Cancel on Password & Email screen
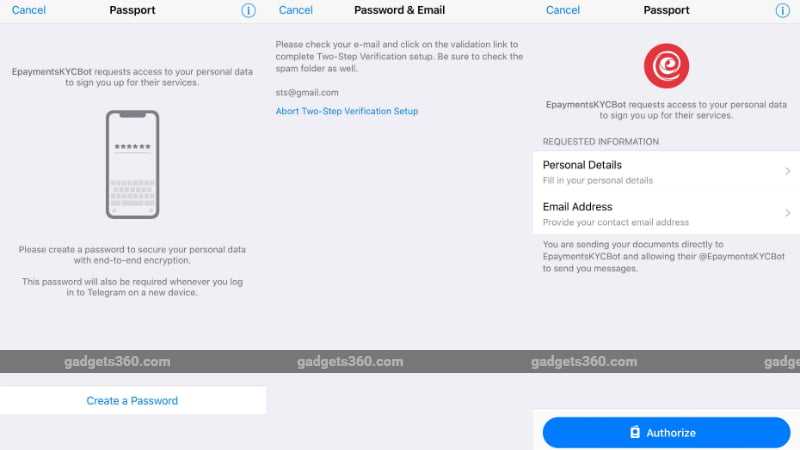The image size is (800, 450). tap(295, 10)
